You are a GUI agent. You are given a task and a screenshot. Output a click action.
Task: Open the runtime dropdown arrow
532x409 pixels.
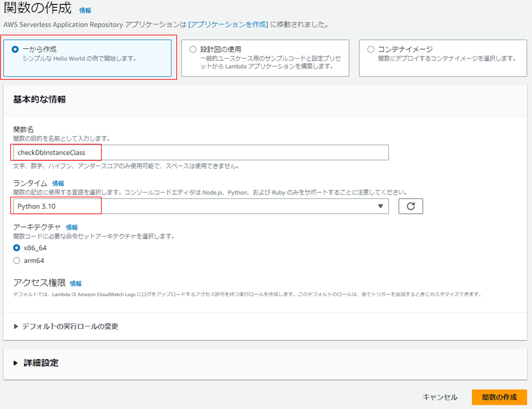click(x=380, y=206)
